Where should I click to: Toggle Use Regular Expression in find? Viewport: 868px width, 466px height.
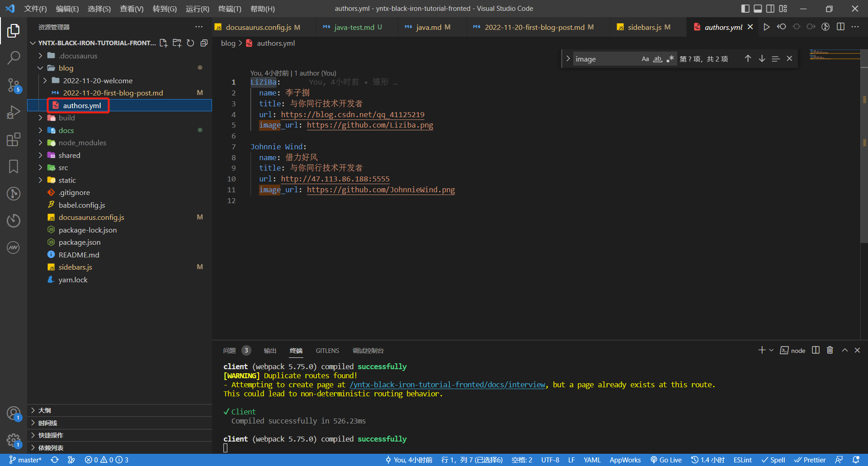tap(670, 59)
